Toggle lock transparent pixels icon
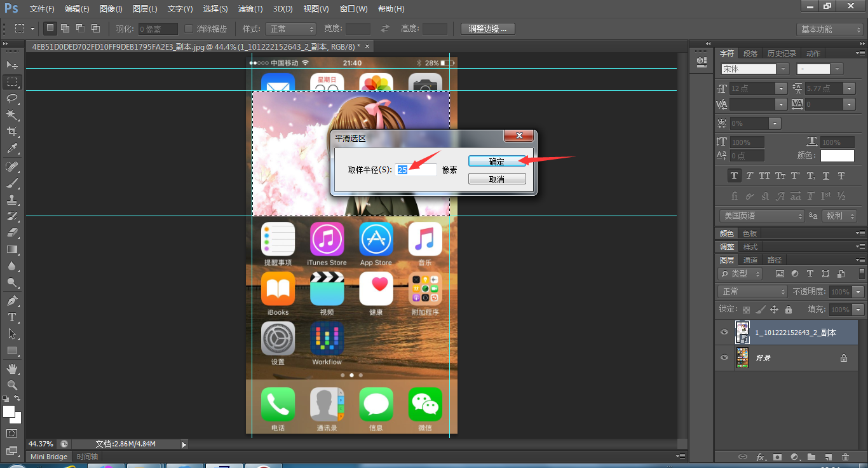Screen dimensions: 868x468 747,310
